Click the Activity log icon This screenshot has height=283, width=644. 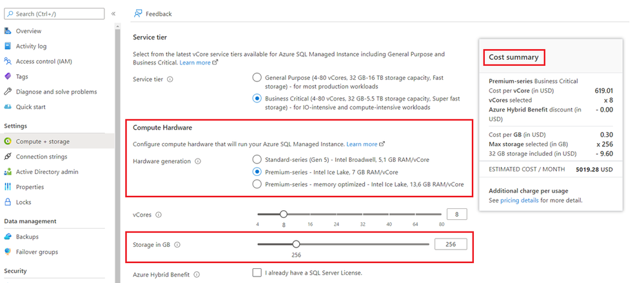coord(7,46)
